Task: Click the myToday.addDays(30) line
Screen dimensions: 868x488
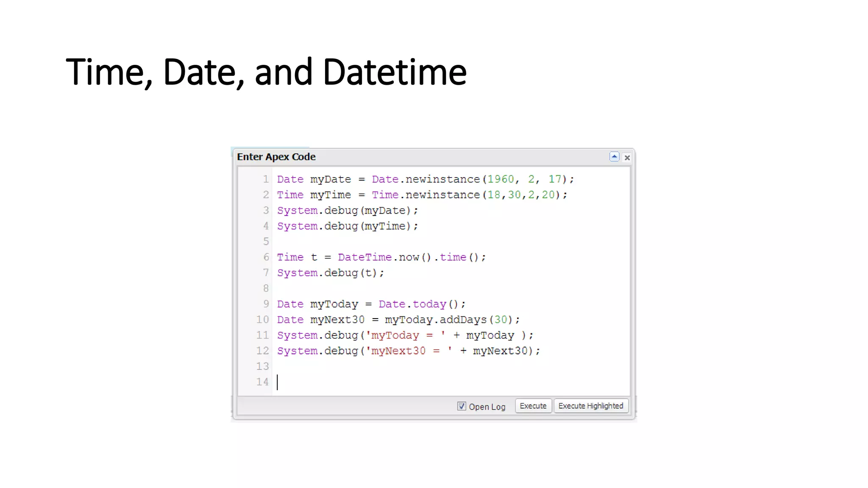Action: 398,320
